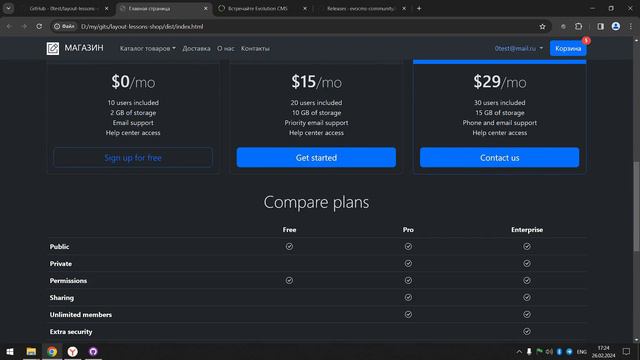The image size is (640, 360).
Task: Click the Free column header
Action: pos(289,229)
